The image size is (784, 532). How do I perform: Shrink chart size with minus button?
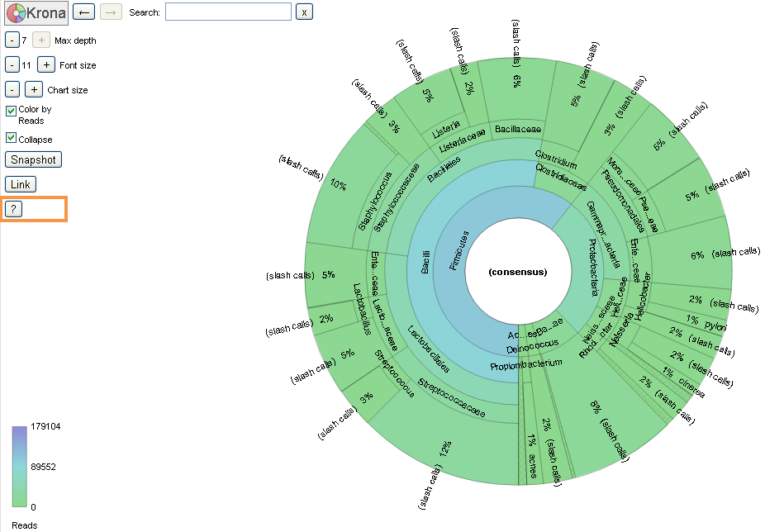12,89
